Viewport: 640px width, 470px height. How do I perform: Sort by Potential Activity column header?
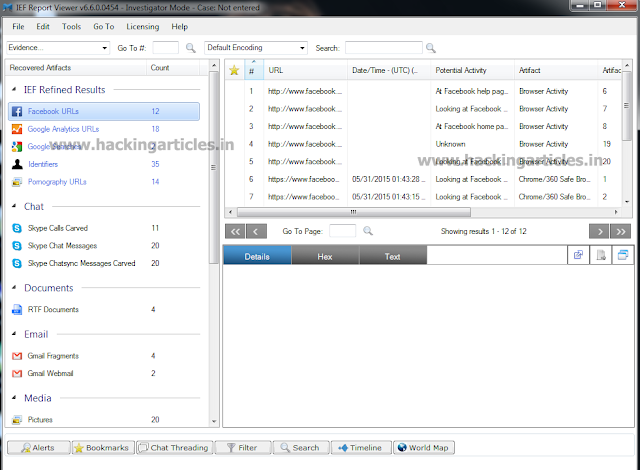473,70
